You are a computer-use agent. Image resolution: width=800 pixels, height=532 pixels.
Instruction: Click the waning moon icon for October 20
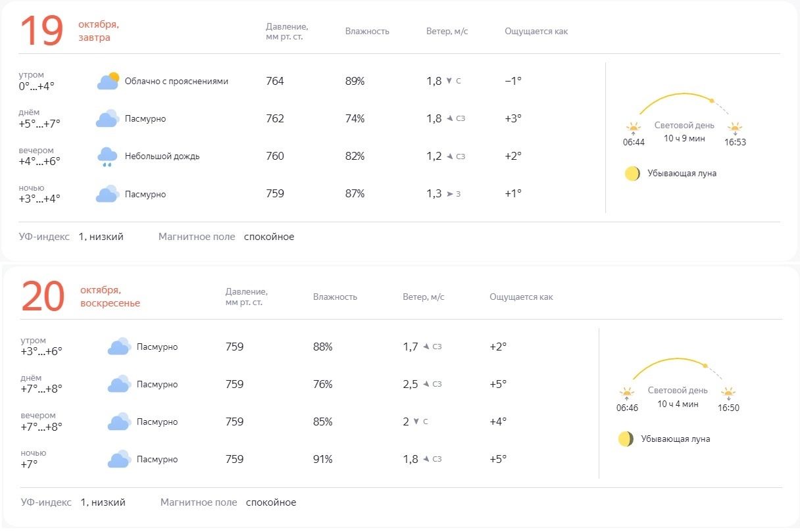pyautogui.click(x=626, y=439)
